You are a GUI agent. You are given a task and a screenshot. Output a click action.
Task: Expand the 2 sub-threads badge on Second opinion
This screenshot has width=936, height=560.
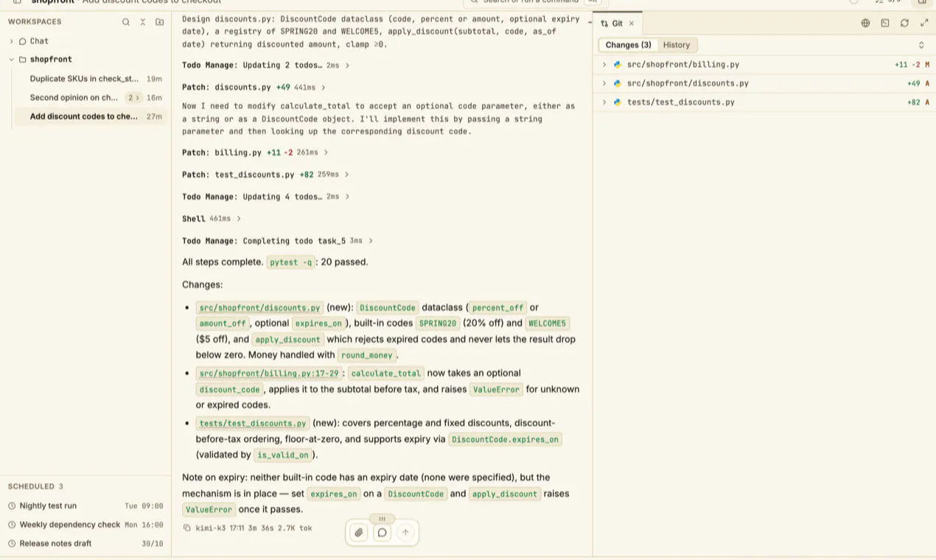click(x=133, y=97)
